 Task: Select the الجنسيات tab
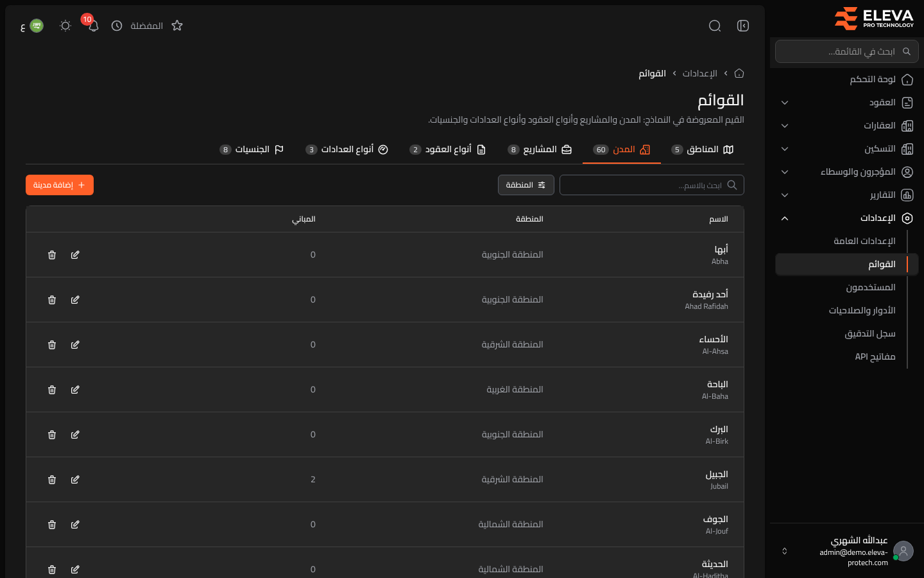click(252, 150)
